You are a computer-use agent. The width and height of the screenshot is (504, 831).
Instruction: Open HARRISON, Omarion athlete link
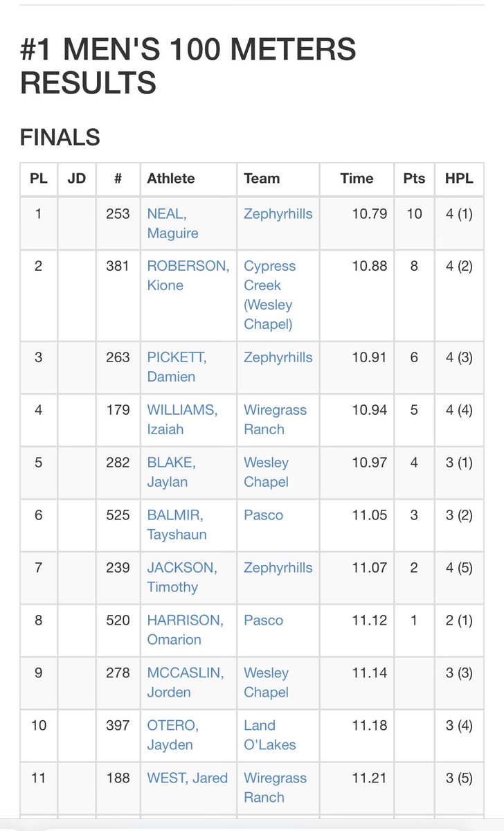click(185, 630)
